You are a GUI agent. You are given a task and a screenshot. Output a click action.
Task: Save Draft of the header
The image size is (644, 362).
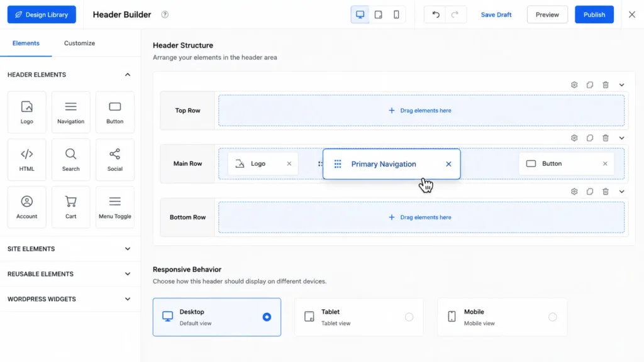pos(496,14)
